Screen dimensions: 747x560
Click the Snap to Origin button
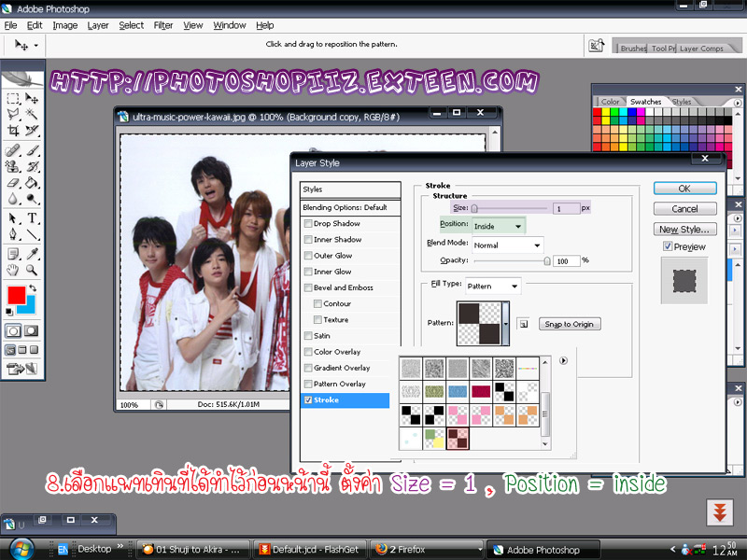coord(570,324)
